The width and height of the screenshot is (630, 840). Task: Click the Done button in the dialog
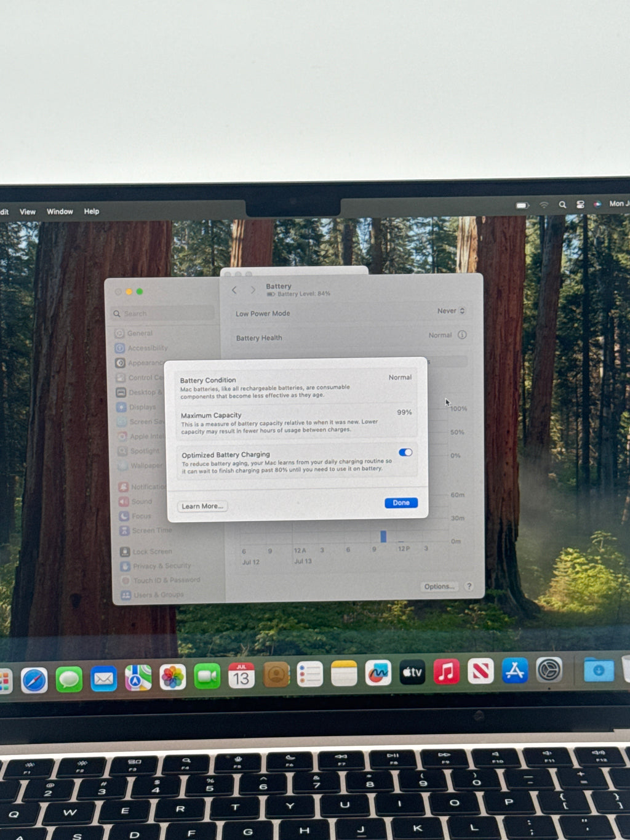[x=401, y=503]
